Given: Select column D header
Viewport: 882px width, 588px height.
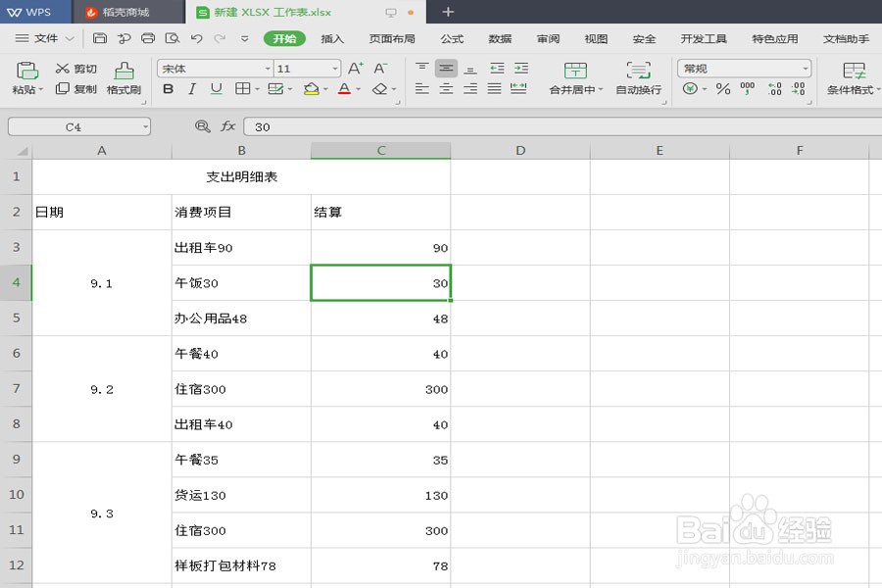Looking at the screenshot, I should [520, 150].
